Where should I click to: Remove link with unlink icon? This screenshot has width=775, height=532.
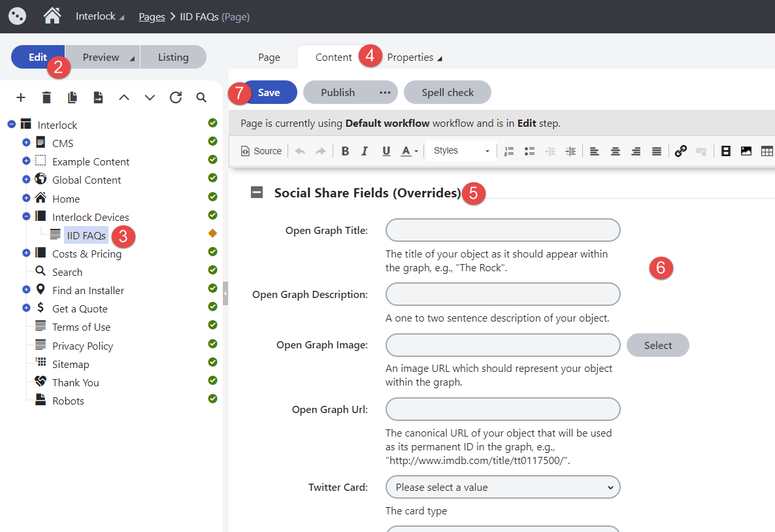click(x=701, y=151)
